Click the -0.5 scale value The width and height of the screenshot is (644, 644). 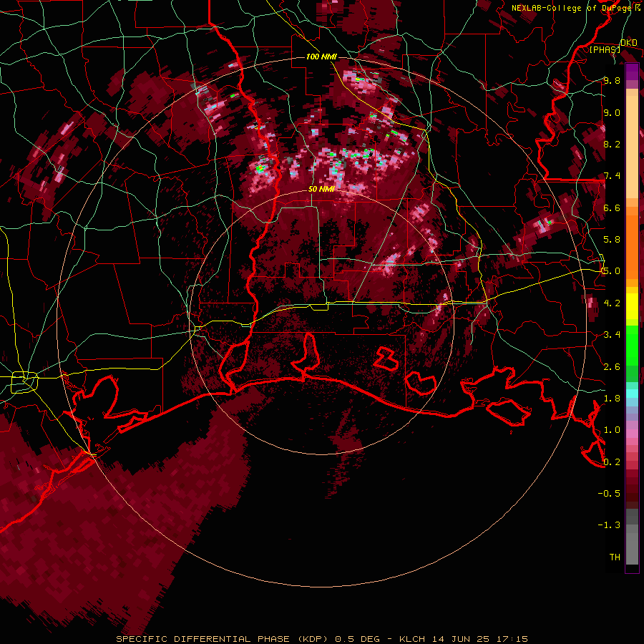(x=609, y=494)
